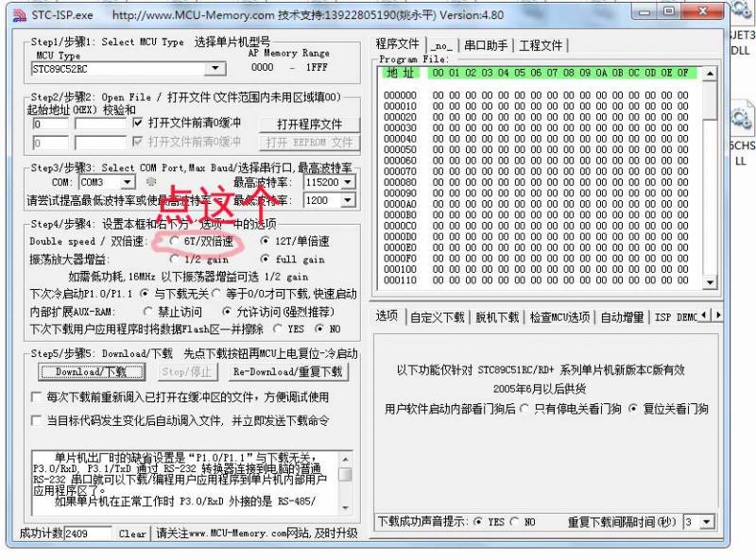756x560 pixels.
Task: Open the 重复下载间隔时间 seconds dropdown
Action: [x=709, y=522]
